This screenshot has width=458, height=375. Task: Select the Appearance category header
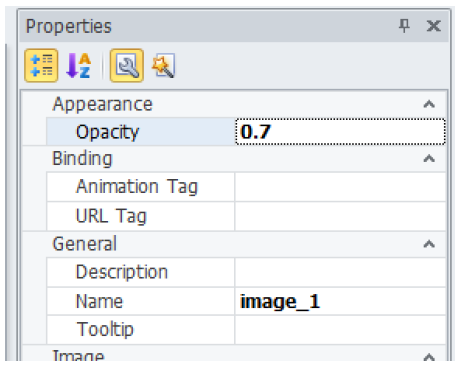(102, 104)
